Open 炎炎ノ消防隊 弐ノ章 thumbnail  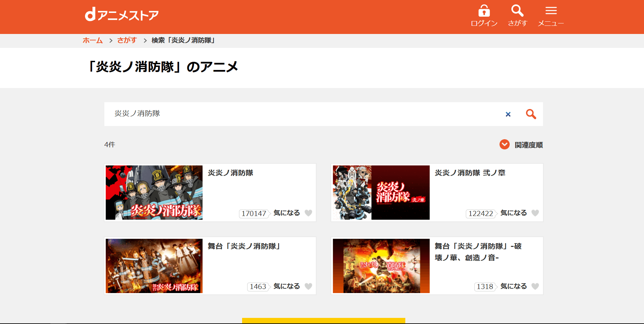click(381, 193)
